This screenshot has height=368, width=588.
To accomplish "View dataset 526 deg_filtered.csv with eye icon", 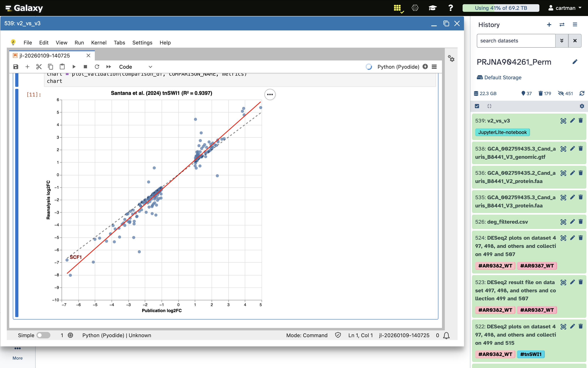I will tap(563, 222).
